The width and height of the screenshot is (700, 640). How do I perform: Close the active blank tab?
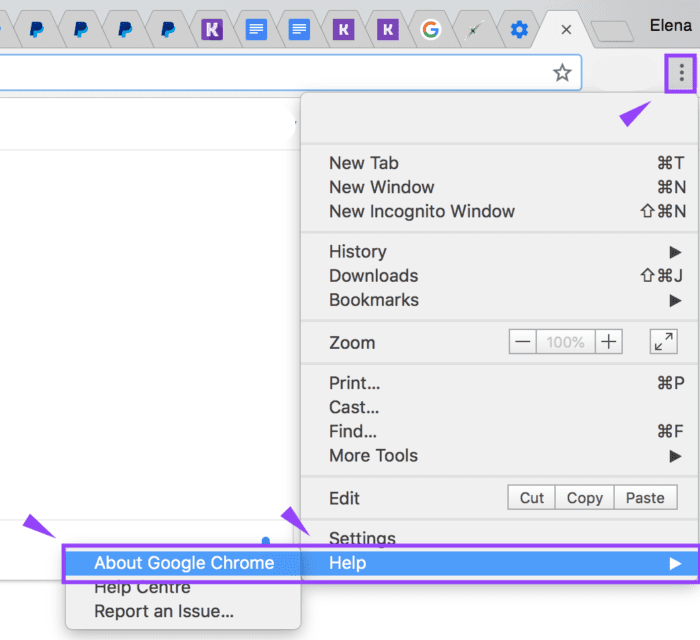click(566, 30)
